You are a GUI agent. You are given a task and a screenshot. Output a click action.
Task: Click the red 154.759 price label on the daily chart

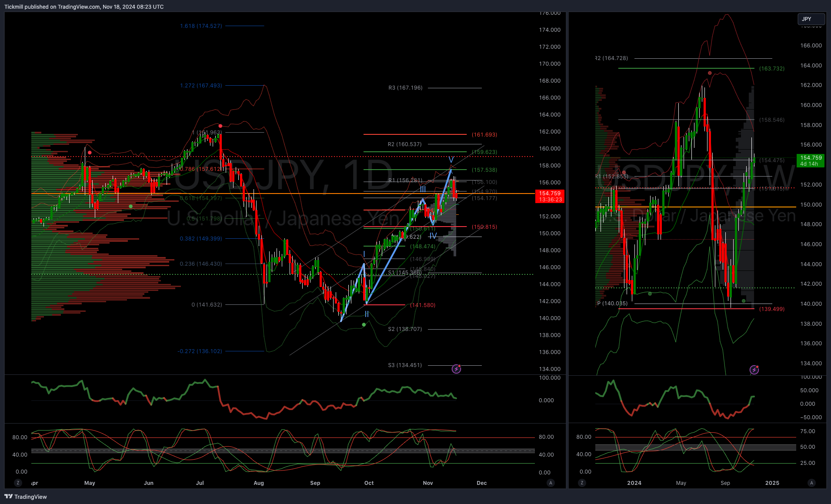click(x=550, y=196)
